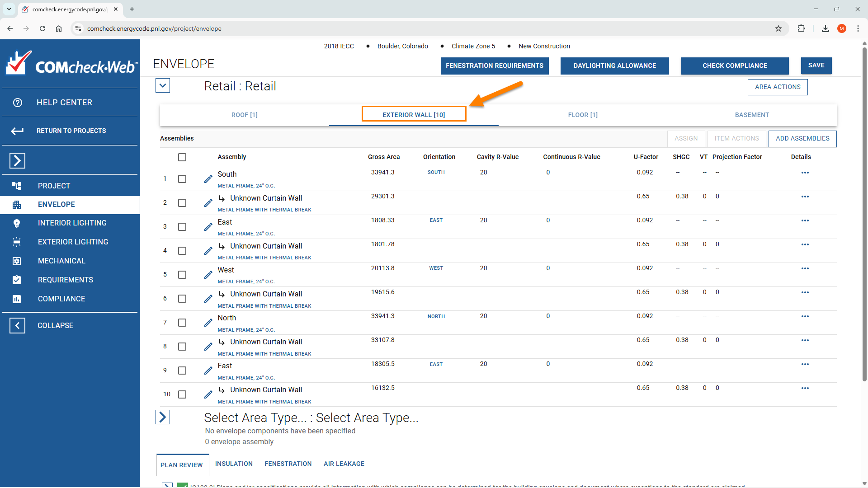The image size is (868, 488).
Task: Collapse the Retail : Retail area section
Action: (163, 85)
